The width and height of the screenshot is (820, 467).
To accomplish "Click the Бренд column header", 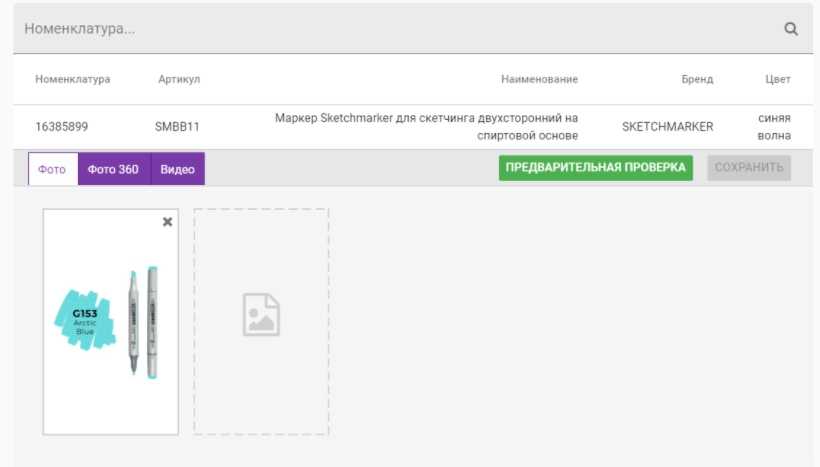I will point(697,79).
